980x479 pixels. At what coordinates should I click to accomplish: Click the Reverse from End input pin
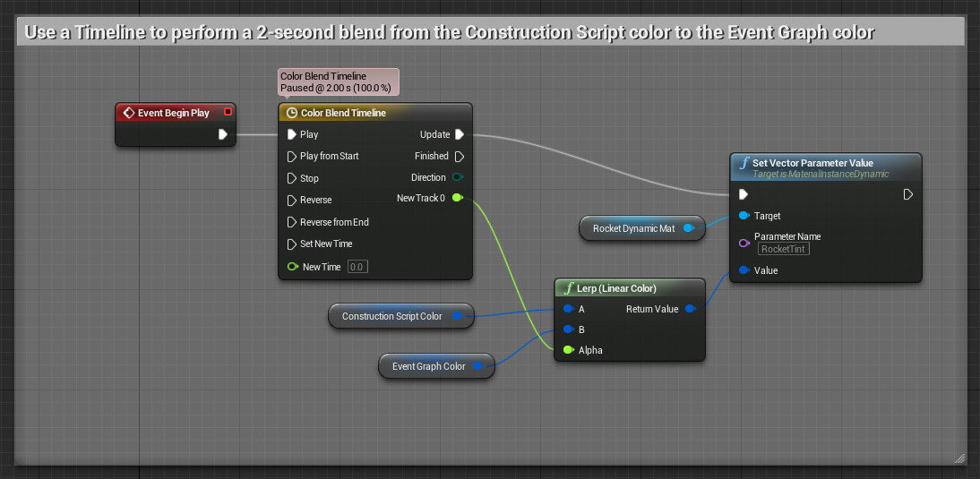click(x=292, y=222)
